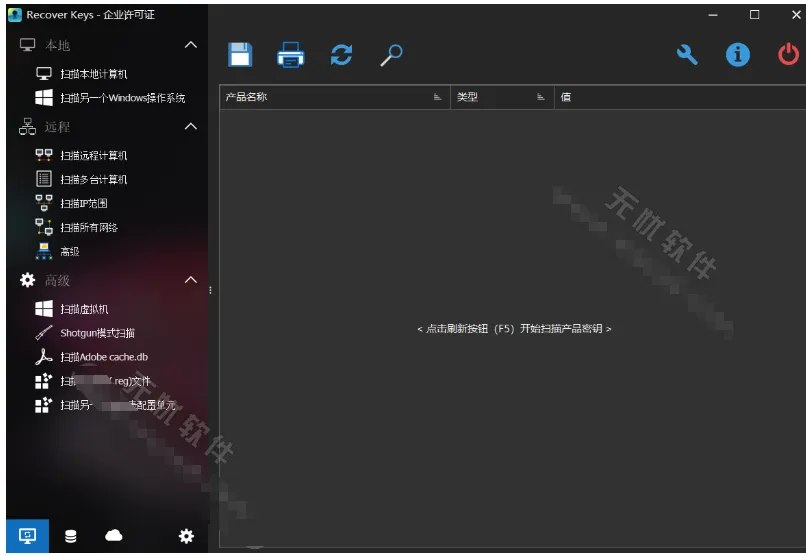The width and height of the screenshot is (806, 555).
Task: Click the 本地 section header label
Action: [x=57, y=45]
